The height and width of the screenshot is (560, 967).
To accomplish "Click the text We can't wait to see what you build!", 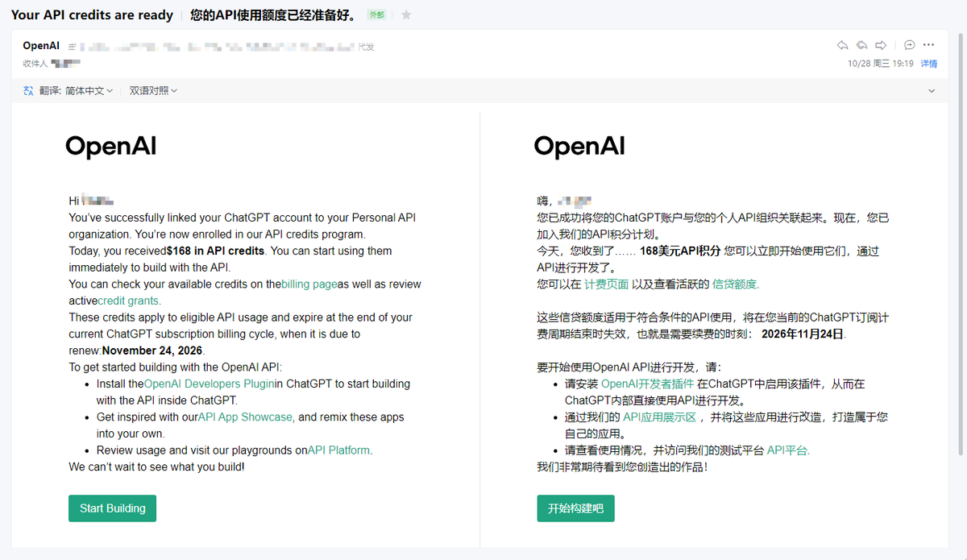I will [x=156, y=467].
